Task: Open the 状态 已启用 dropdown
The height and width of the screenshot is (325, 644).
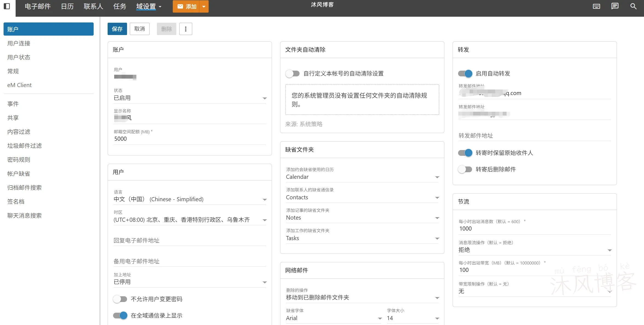Action: [x=190, y=98]
